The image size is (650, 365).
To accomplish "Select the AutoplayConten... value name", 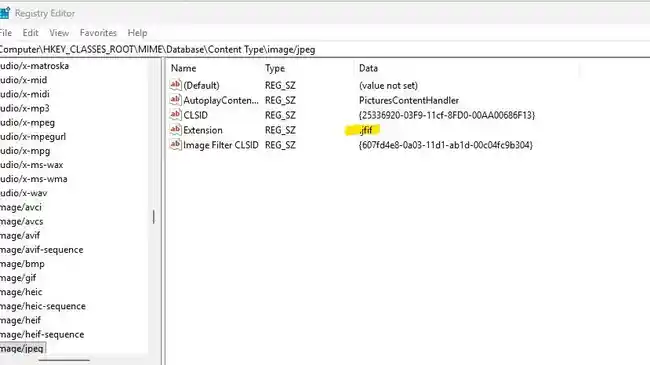I will click(x=221, y=100).
